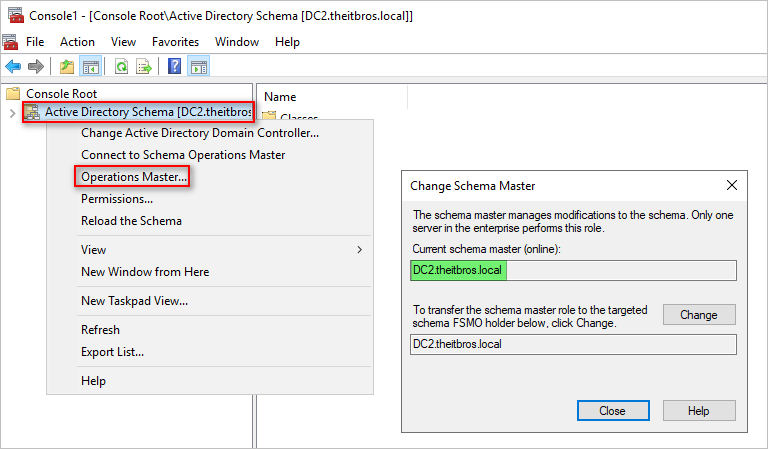Viewport: 768px width, 449px height.
Task: Click the Back arrow toolbar icon
Action: click(x=13, y=66)
